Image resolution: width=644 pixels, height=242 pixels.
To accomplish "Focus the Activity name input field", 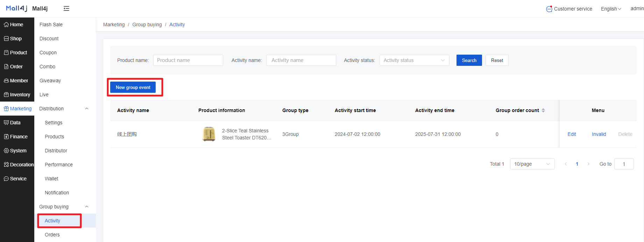I will [x=301, y=60].
